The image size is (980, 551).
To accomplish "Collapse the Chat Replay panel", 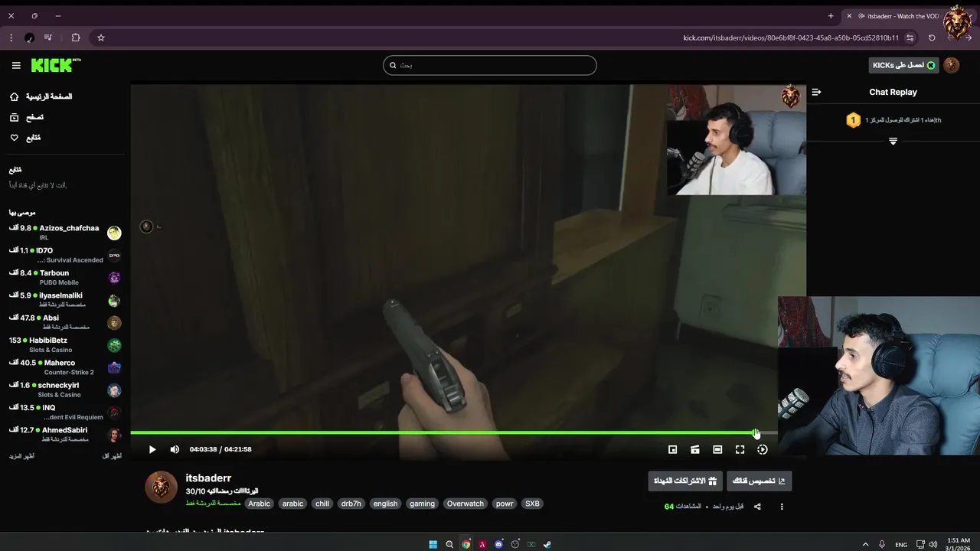I will [x=816, y=92].
